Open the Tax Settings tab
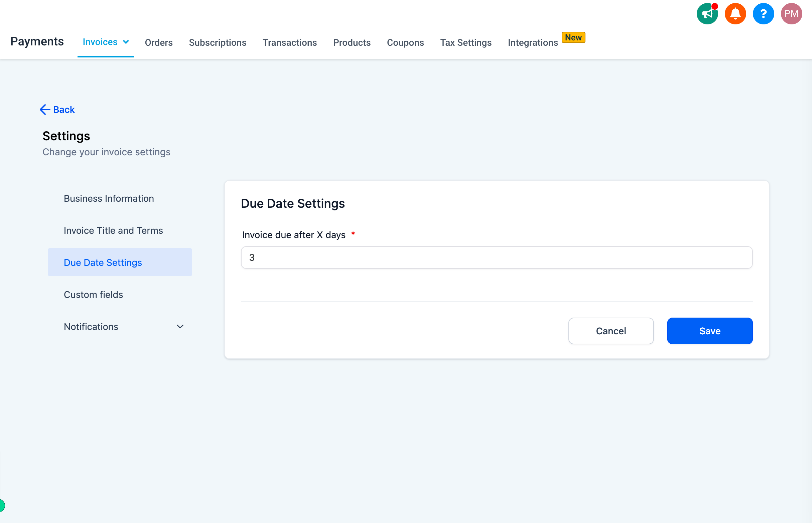 click(x=466, y=42)
